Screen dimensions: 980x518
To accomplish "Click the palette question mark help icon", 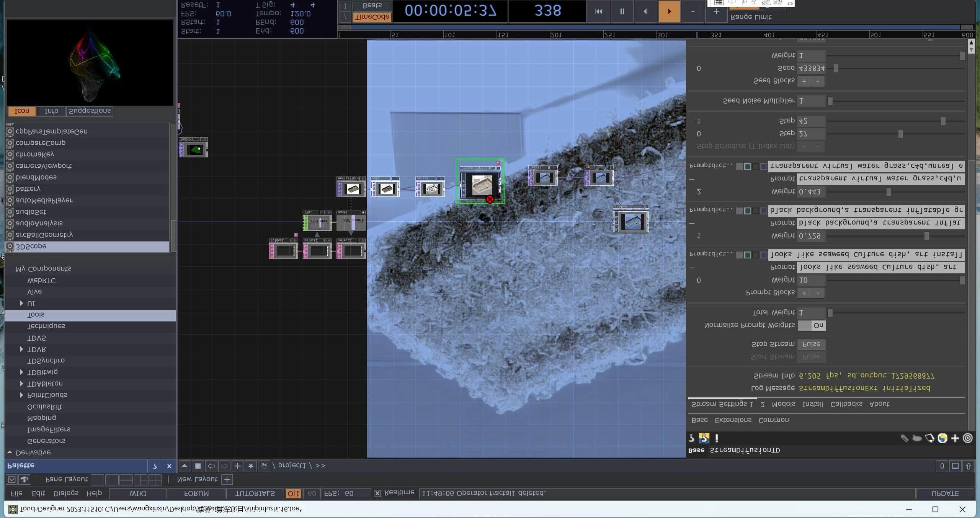I will point(155,466).
